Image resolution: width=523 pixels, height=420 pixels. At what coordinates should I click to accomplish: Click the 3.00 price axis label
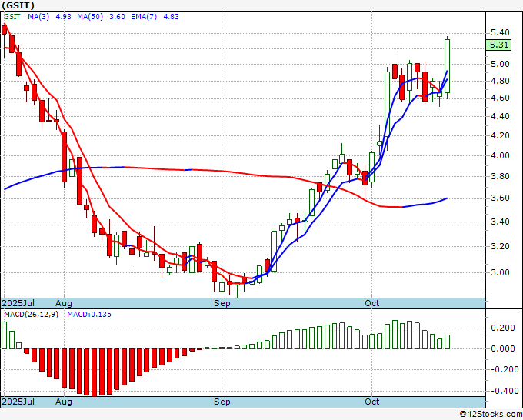point(500,272)
